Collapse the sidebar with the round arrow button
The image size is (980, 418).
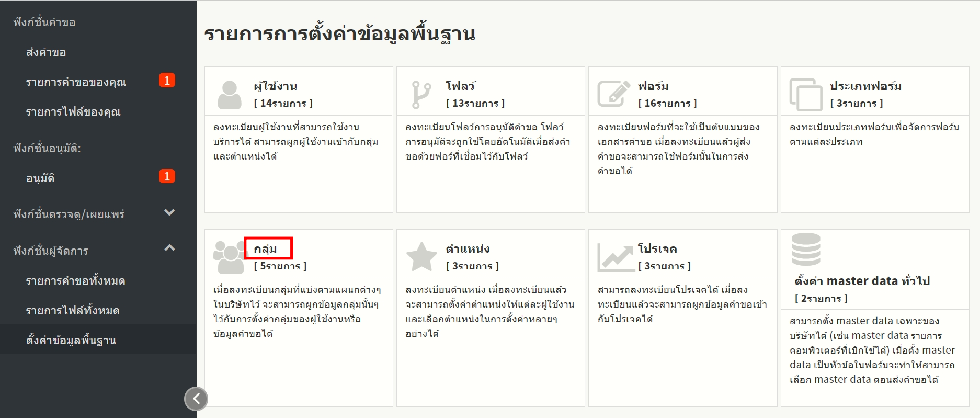click(196, 399)
